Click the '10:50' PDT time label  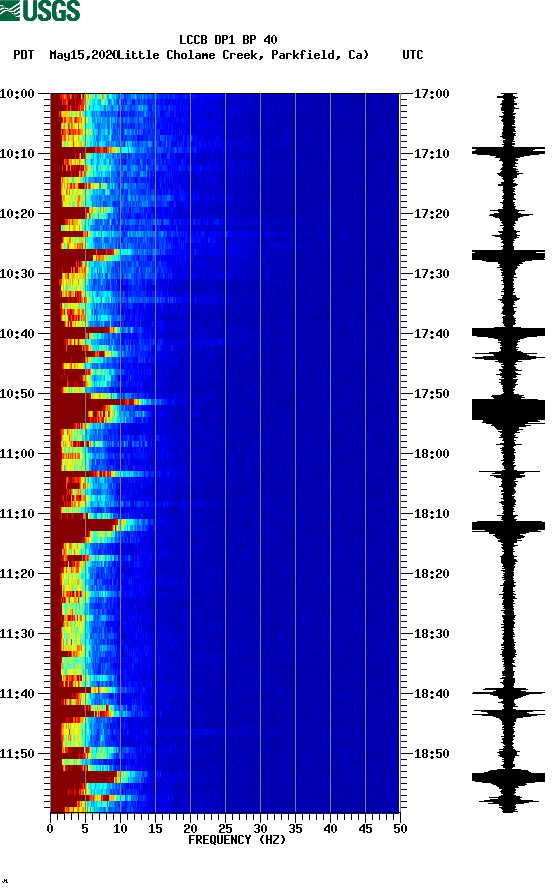click(x=17, y=394)
